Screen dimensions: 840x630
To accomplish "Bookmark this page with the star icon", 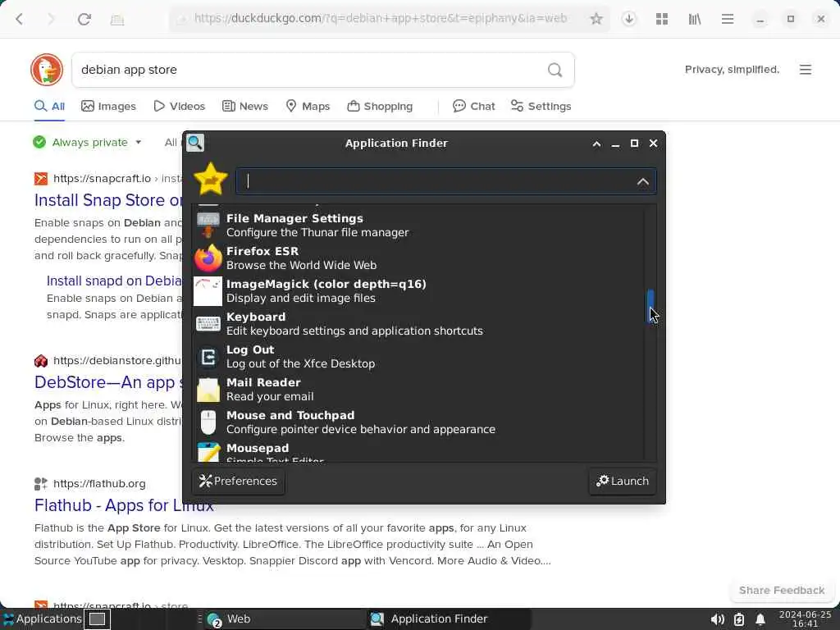I will (x=596, y=20).
